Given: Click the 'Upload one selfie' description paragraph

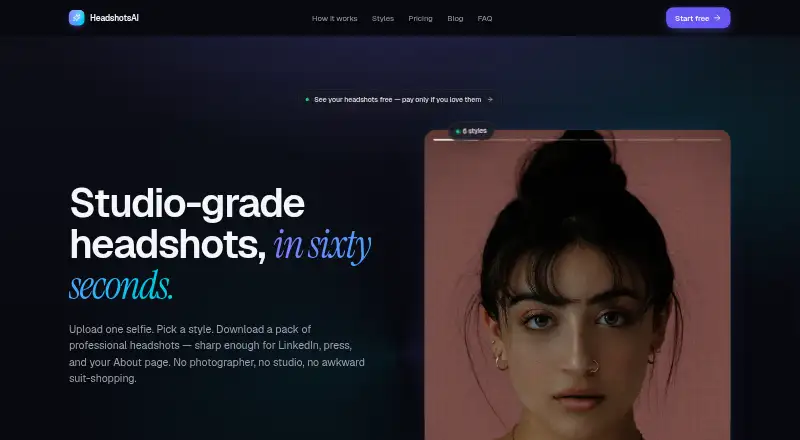Looking at the screenshot, I should pyautogui.click(x=217, y=354).
